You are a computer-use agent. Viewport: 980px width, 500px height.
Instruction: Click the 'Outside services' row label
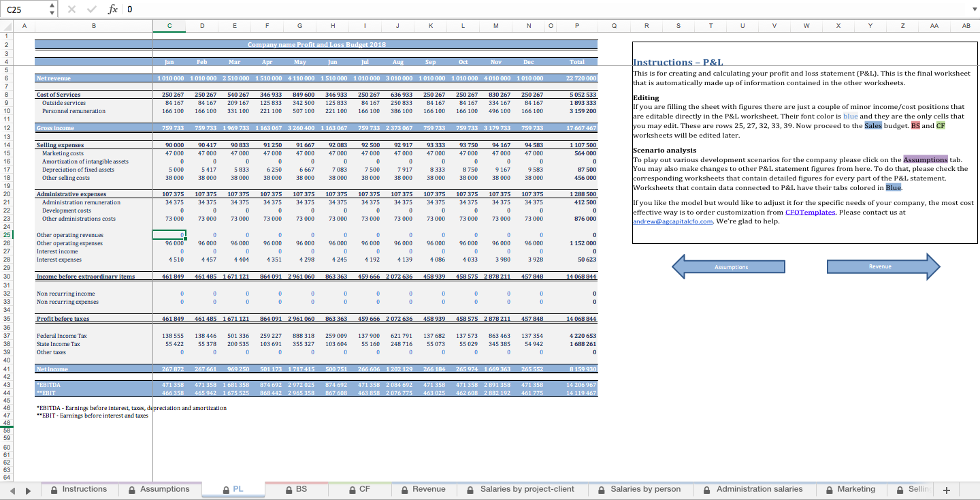pyautogui.click(x=64, y=103)
